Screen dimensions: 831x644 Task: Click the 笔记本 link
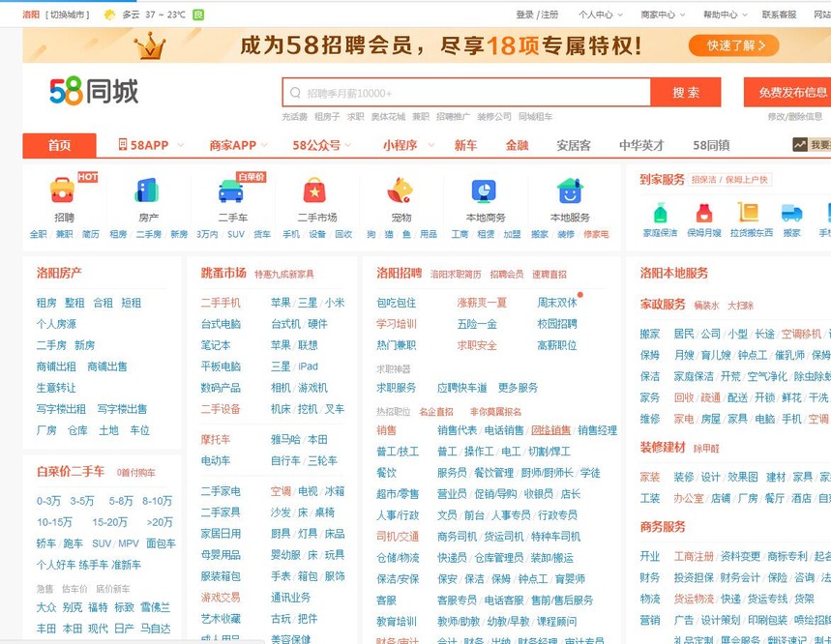[x=216, y=345]
